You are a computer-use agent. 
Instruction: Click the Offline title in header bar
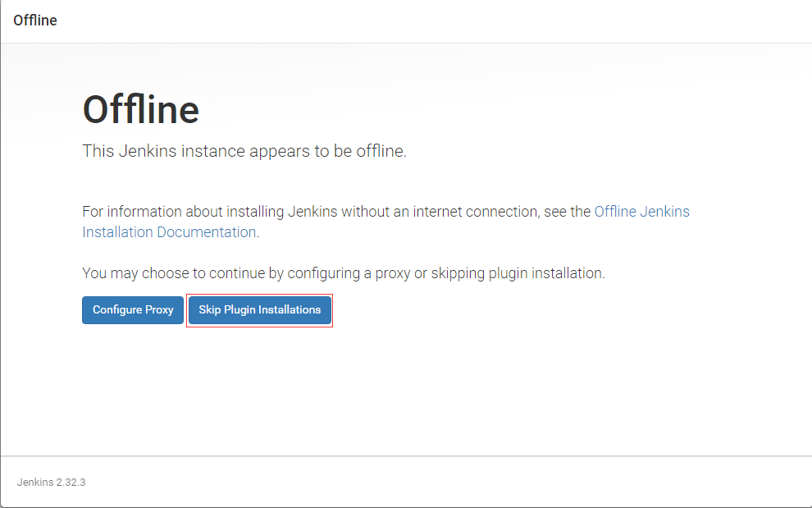[x=35, y=21]
